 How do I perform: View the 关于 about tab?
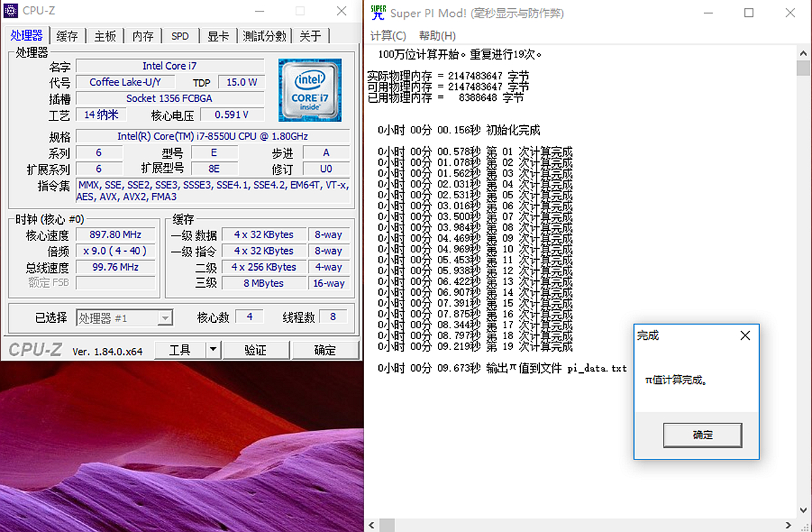pos(310,35)
